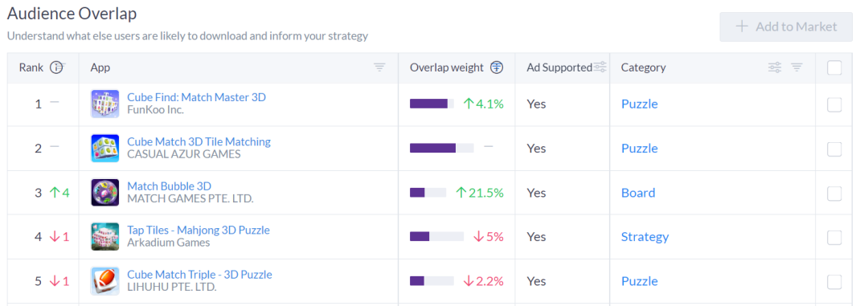Toggle the select-all checkbox in table header
The height and width of the screenshot is (306, 868).
click(834, 67)
